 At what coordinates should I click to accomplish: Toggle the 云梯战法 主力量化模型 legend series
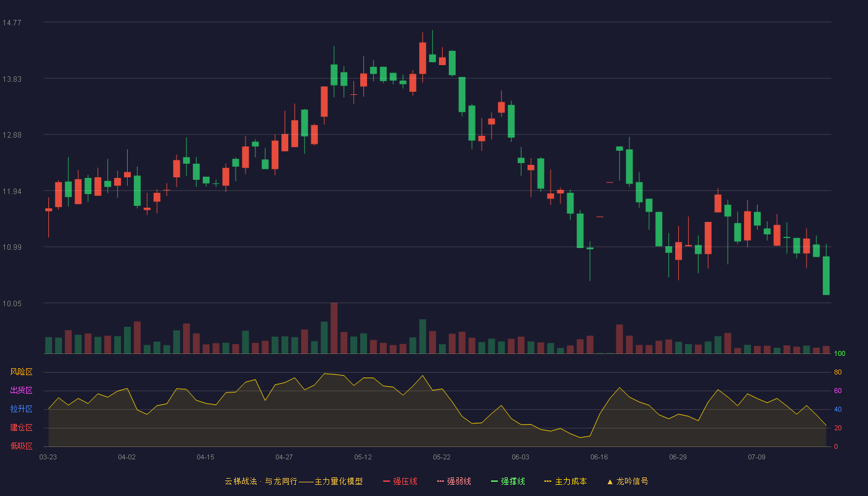[293, 481]
